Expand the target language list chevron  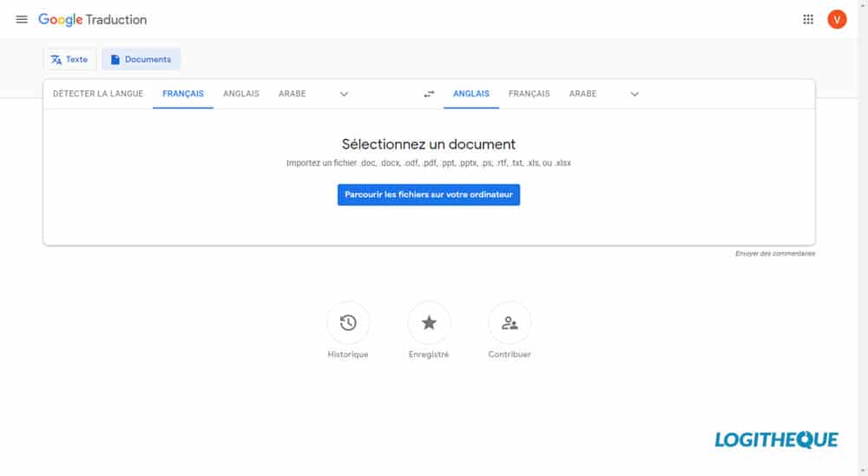pos(635,94)
